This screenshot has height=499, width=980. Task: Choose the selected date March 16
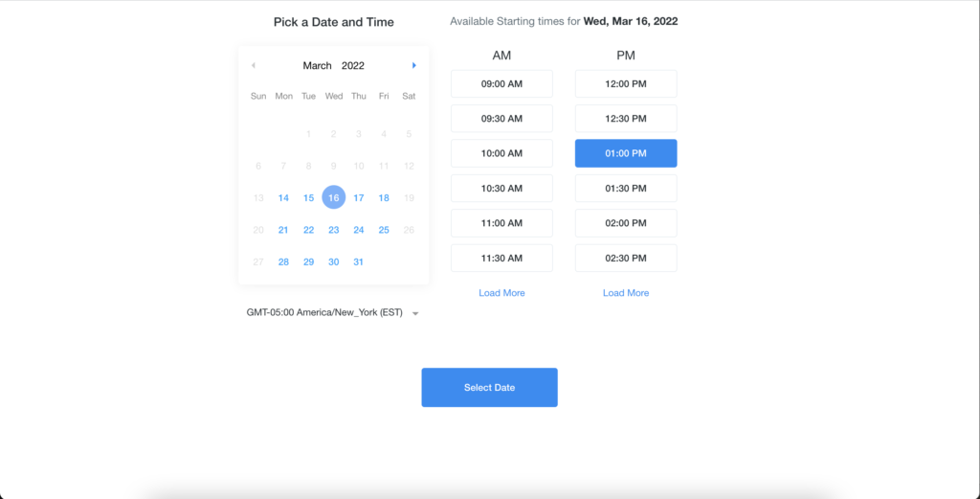tap(334, 197)
